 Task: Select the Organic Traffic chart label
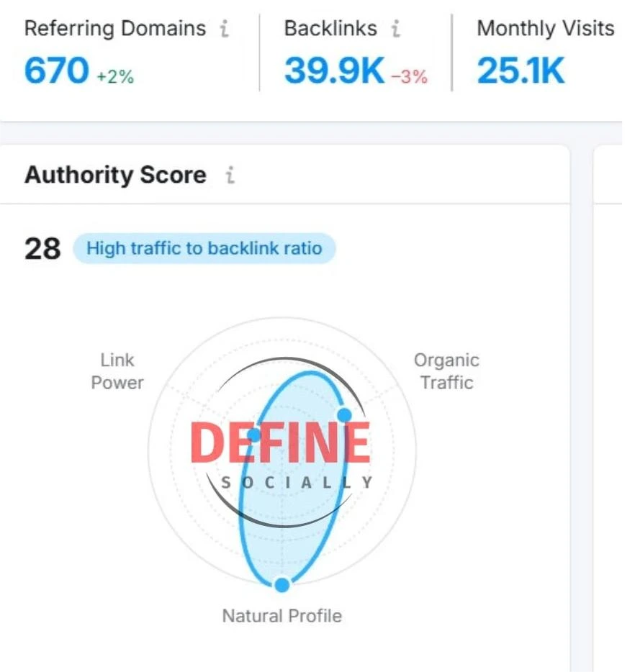point(446,371)
